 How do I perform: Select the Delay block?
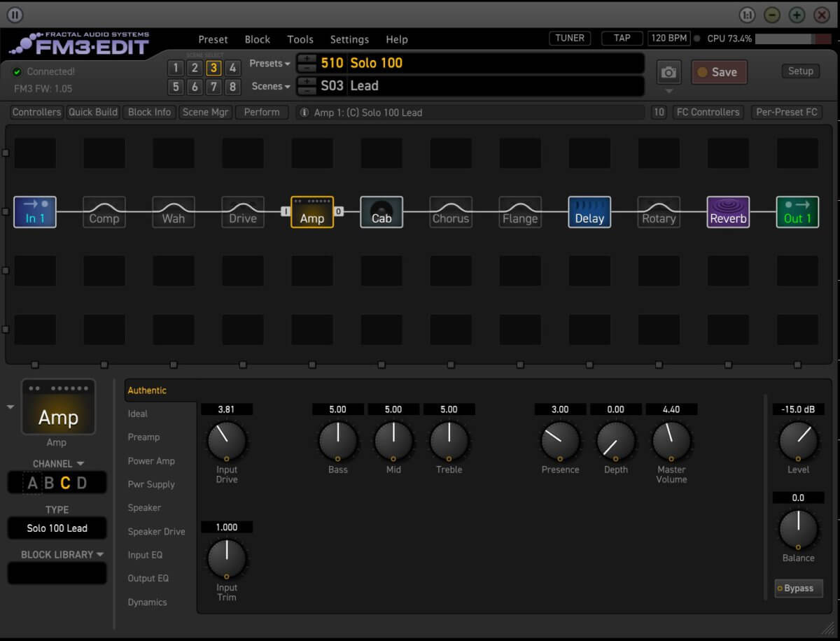point(589,211)
